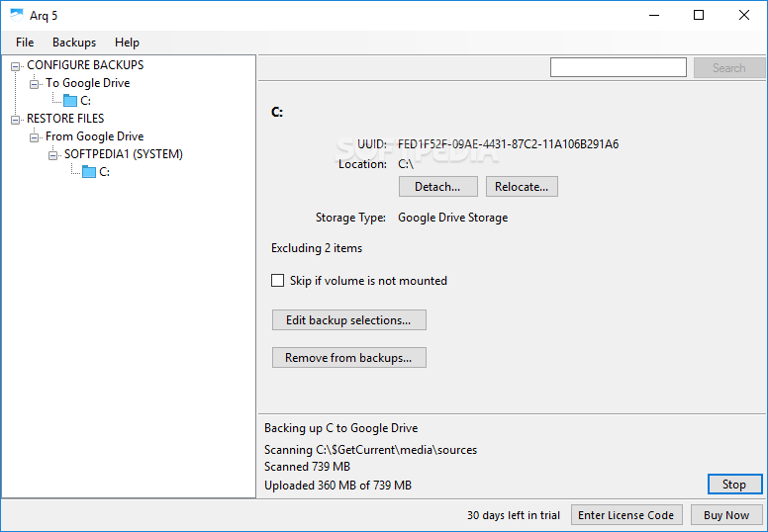Click the Arq 5 app icon in title bar

pyautogui.click(x=17, y=15)
